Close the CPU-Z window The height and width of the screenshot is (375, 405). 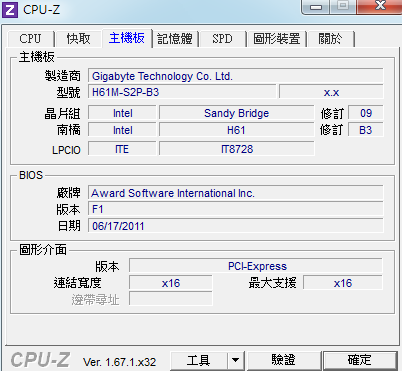(380, 6)
